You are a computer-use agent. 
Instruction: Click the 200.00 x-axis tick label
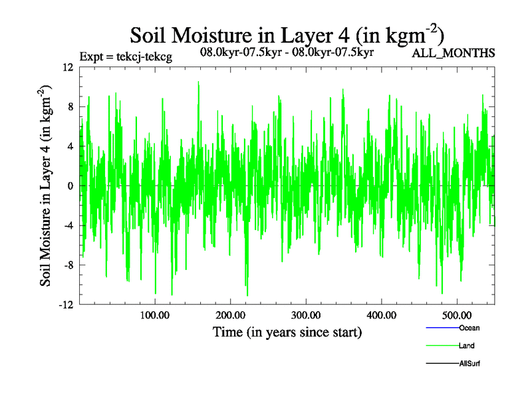(x=230, y=315)
